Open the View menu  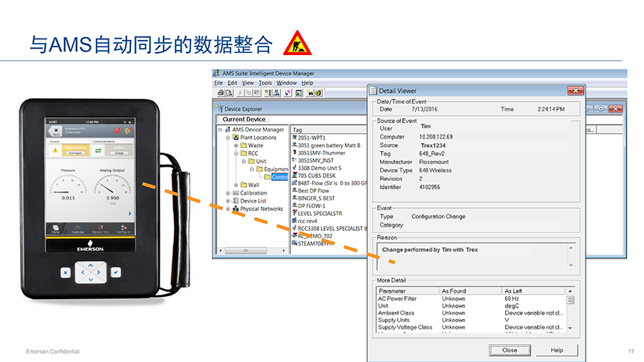[248, 83]
